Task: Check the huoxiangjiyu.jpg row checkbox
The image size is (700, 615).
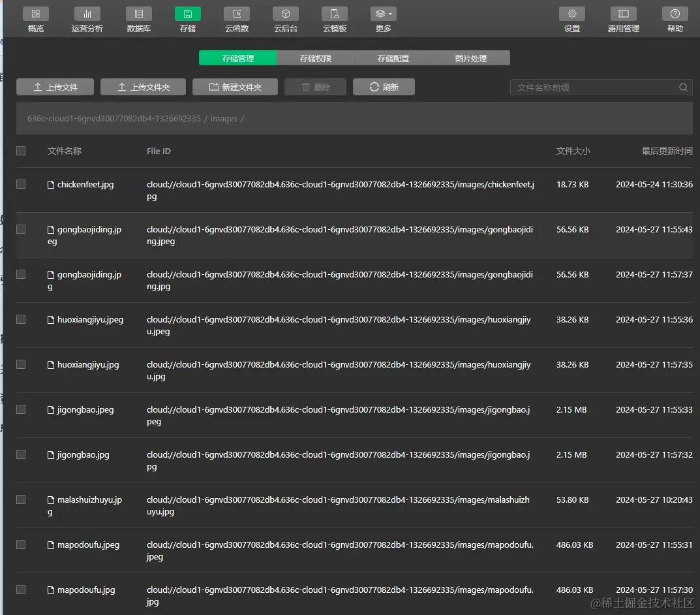Action: 21,364
